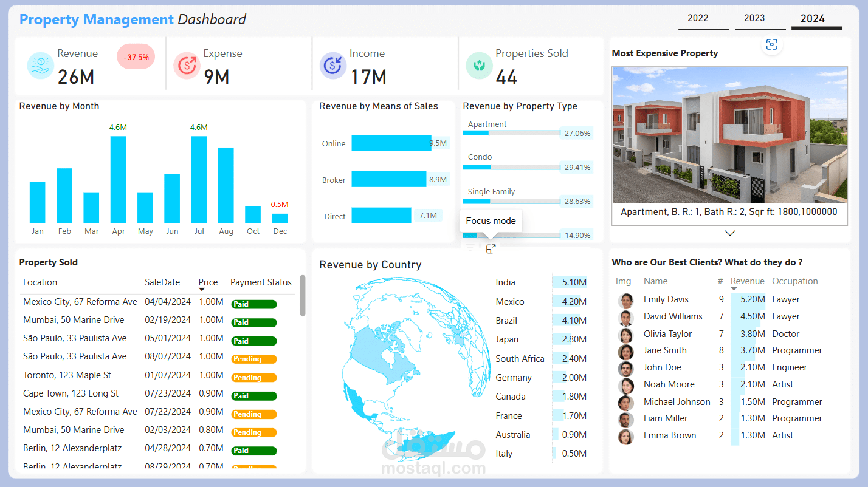This screenshot has height=487, width=868.
Task: Click Noah Moore avatar image
Action: pos(625,386)
